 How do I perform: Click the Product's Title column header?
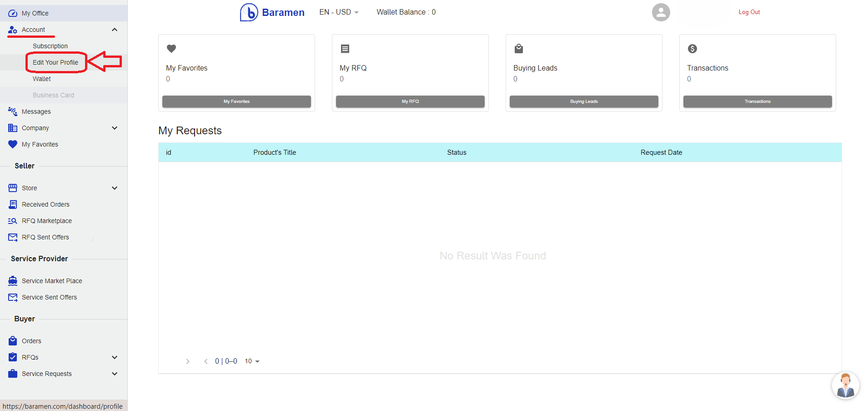click(x=275, y=152)
